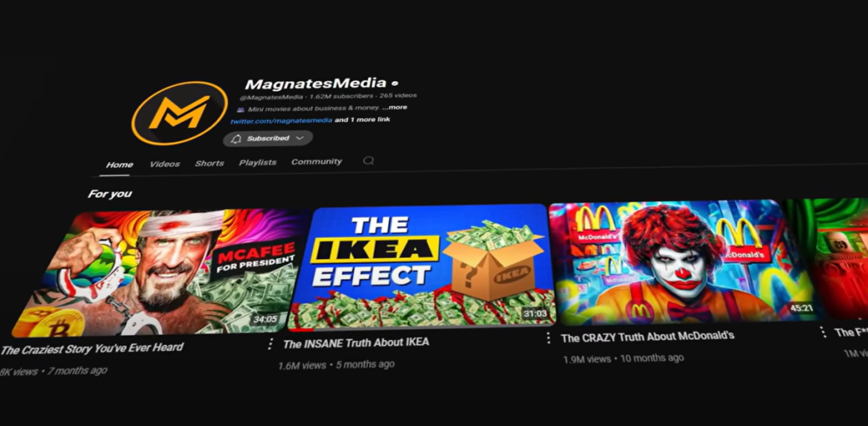Open the Shorts tab
The width and height of the screenshot is (868, 426).
(x=209, y=163)
